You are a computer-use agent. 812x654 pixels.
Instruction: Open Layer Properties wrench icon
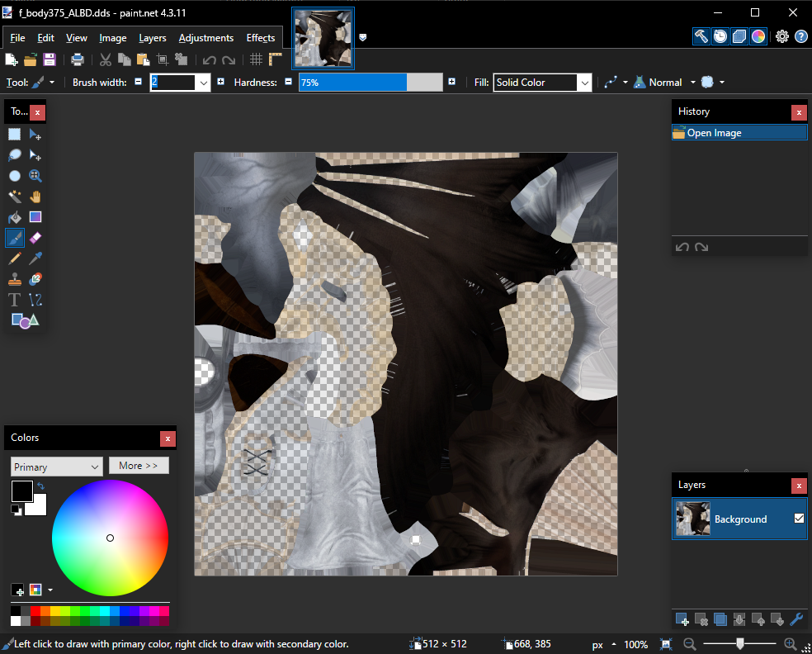(796, 618)
